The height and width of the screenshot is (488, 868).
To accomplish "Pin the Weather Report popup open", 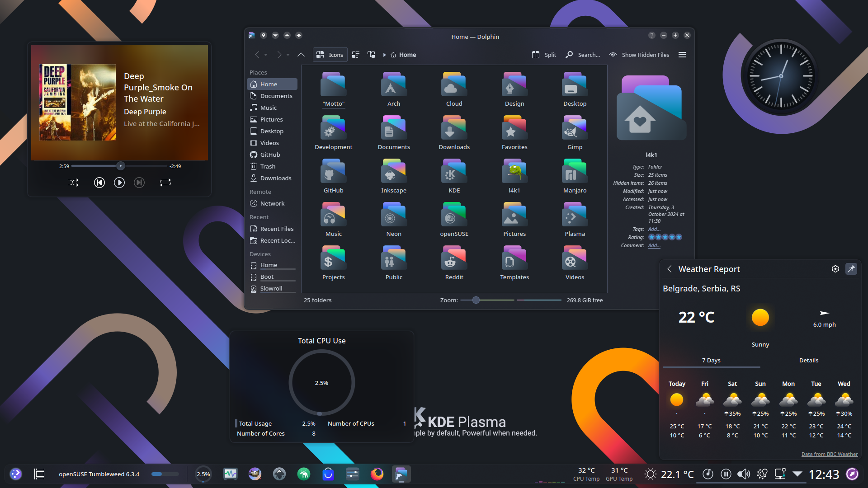I will tap(851, 269).
